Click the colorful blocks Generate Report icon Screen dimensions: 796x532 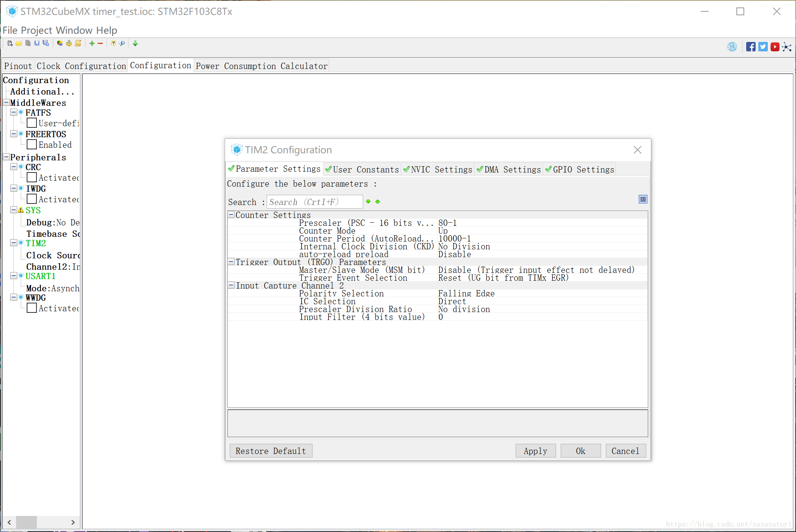pyautogui.click(x=60, y=44)
